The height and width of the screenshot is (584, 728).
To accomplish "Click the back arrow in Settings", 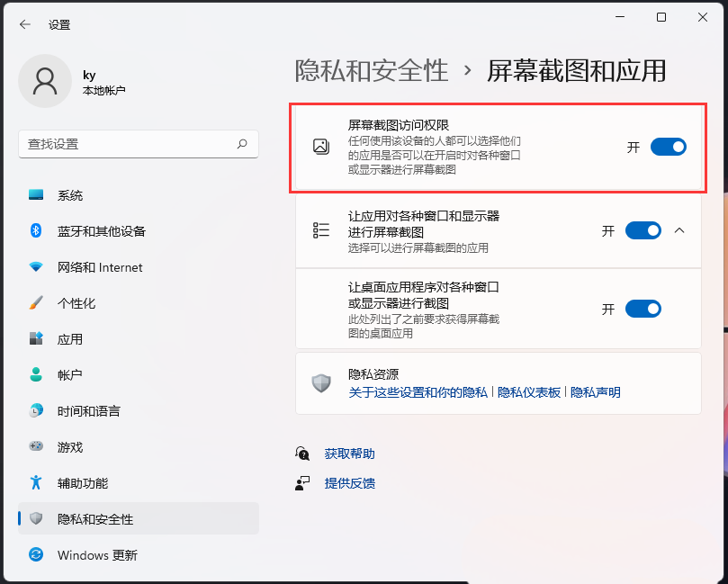I will click(25, 24).
